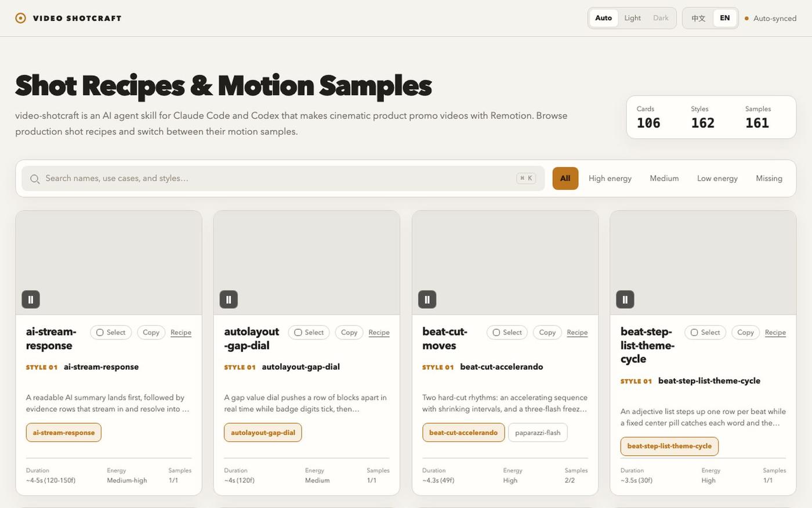Switch theme to Light mode
812x508 pixels.
[x=632, y=18]
